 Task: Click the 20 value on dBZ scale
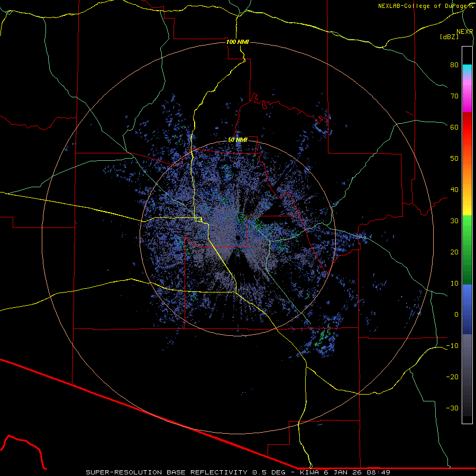pos(454,252)
